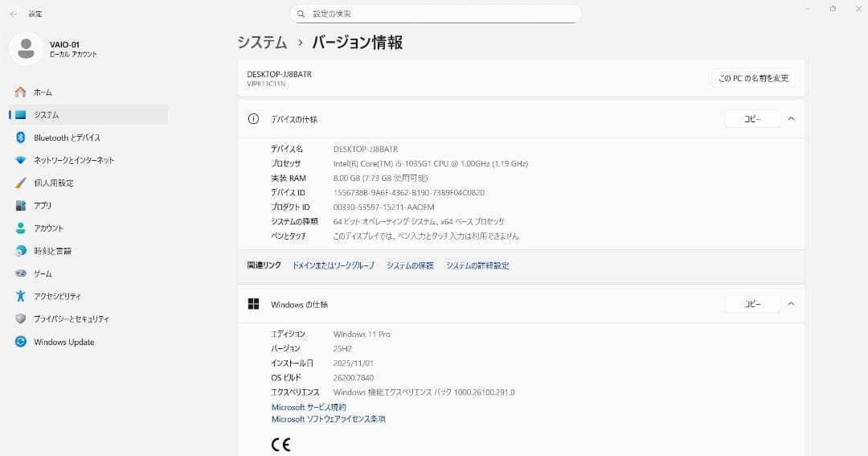Image resolution: width=868 pixels, height=456 pixels.
Task: Click the Time and language globe icon
Action: click(20, 251)
